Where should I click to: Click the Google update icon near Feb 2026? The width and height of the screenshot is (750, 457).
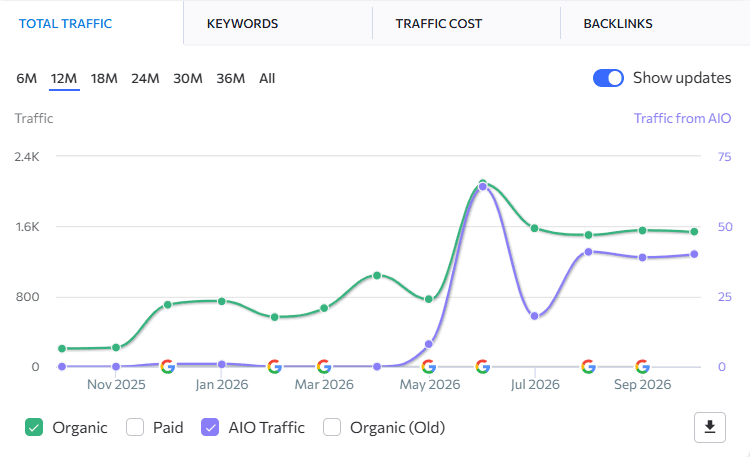274,367
